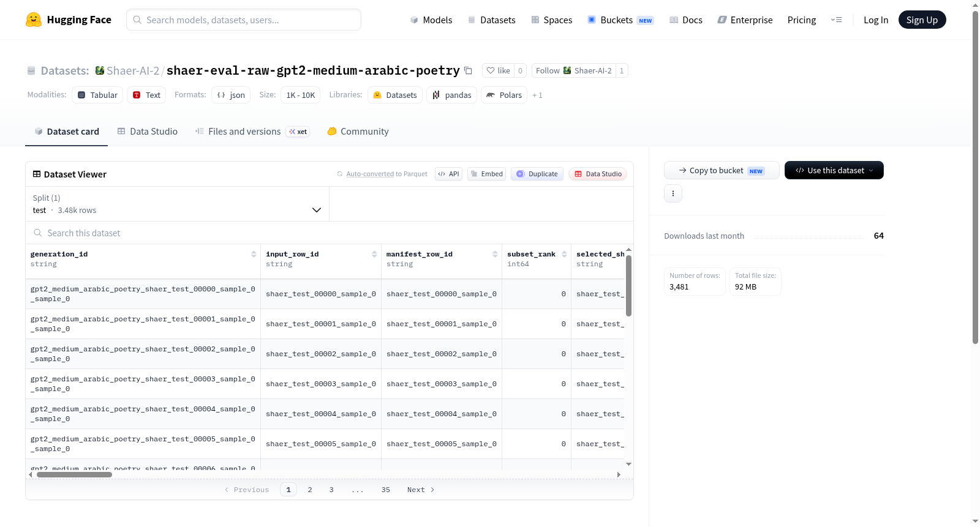This screenshot has width=980, height=527.
Task: Follow Shaer-AI-2 organization
Action: pyautogui.click(x=573, y=70)
